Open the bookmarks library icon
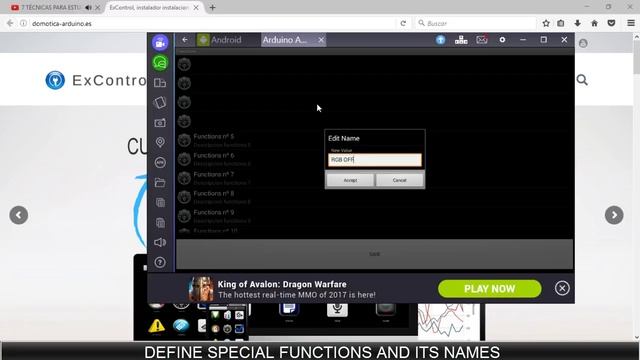Viewport: 640px width, 360px height. pyautogui.click(x=561, y=23)
